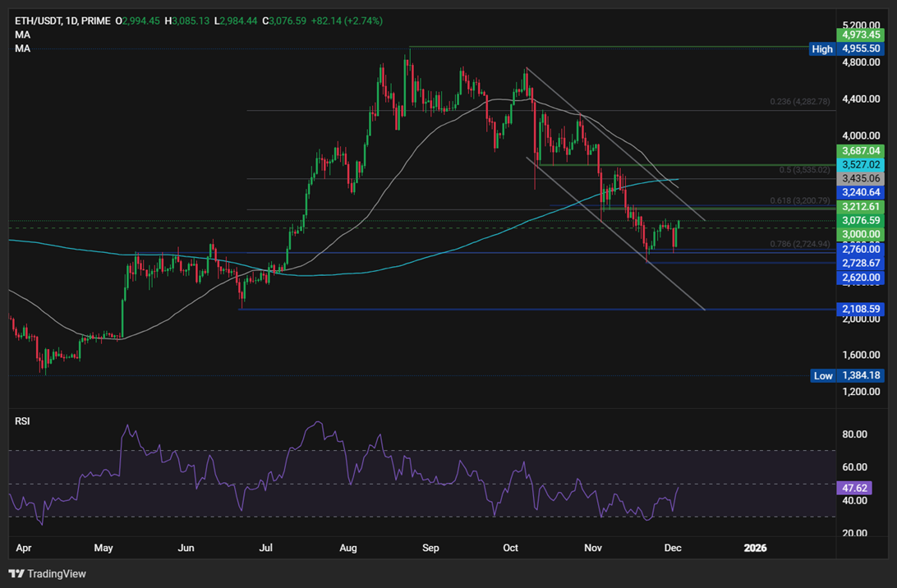Click the current price label 3,076.59
Screen dimensions: 897x588
click(861, 220)
